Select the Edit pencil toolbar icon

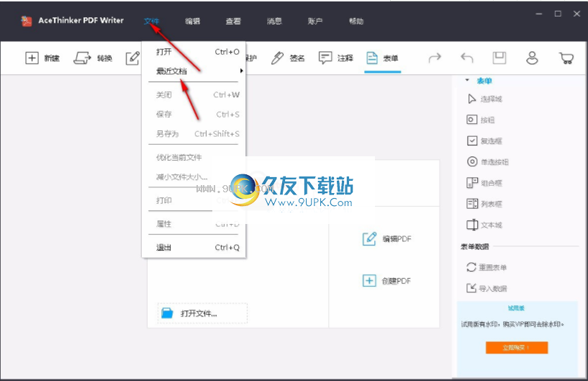132,58
